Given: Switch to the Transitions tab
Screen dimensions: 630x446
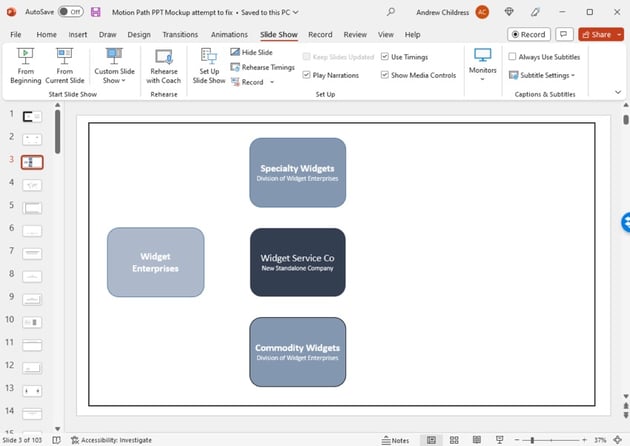Looking at the screenshot, I should (180, 34).
